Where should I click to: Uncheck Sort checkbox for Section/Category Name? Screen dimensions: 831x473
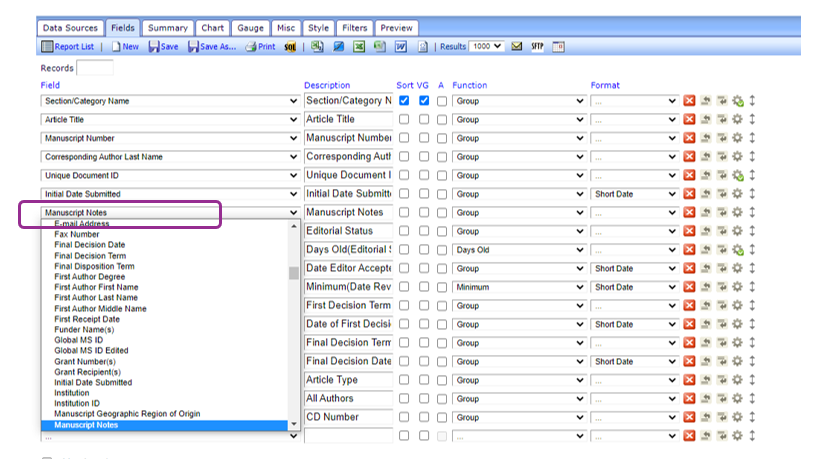pos(404,101)
